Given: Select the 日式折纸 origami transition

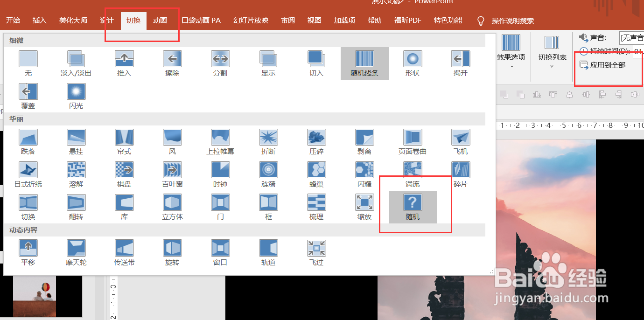Looking at the screenshot, I should [x=28, y=174].
